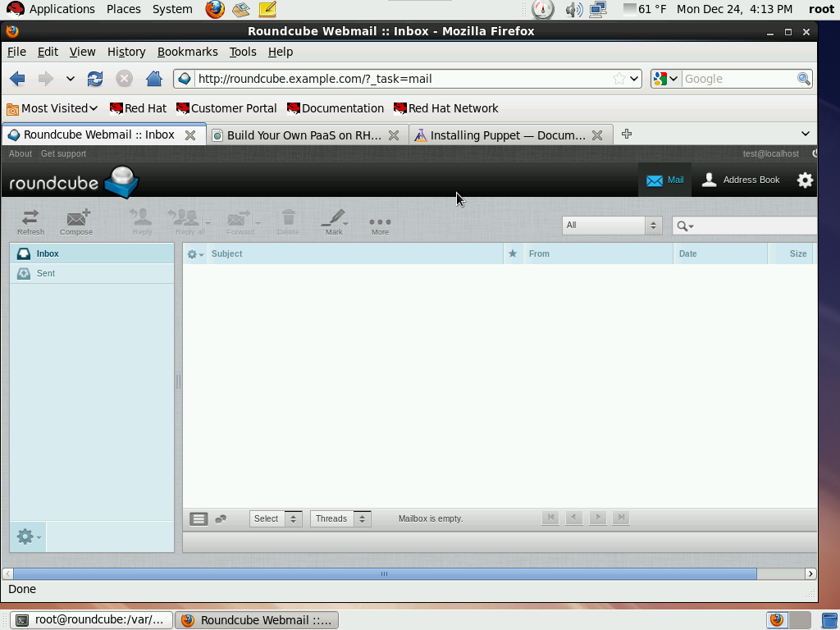Switch to Build Your Own PaaS tab
840x630 pixels.
point(304,135)
